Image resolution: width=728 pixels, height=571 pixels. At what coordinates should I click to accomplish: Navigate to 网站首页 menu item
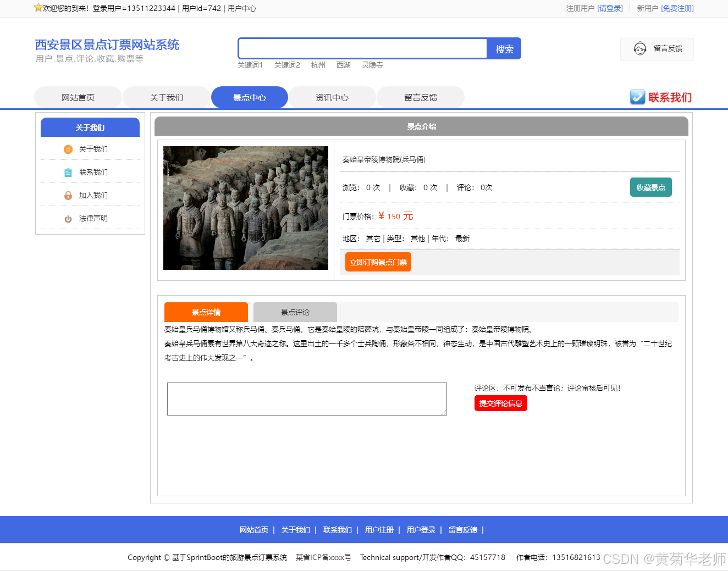pos(78,97)
